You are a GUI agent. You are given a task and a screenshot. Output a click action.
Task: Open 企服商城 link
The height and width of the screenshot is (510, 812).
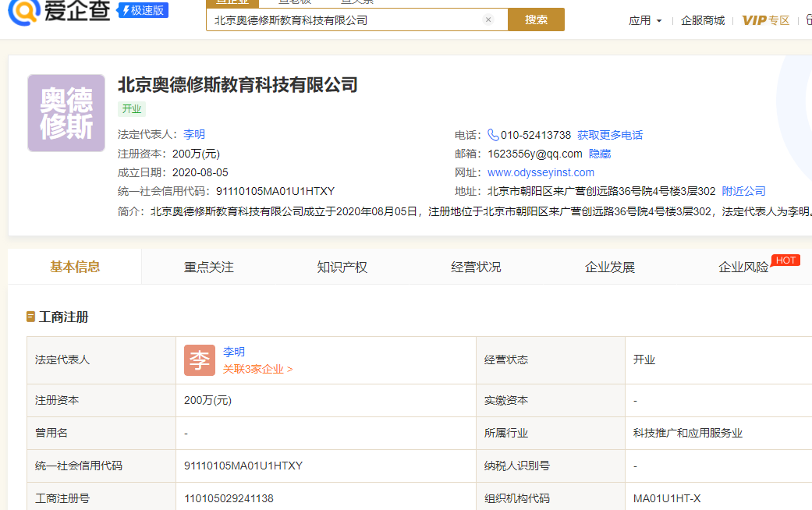click(x=703, y=21)
